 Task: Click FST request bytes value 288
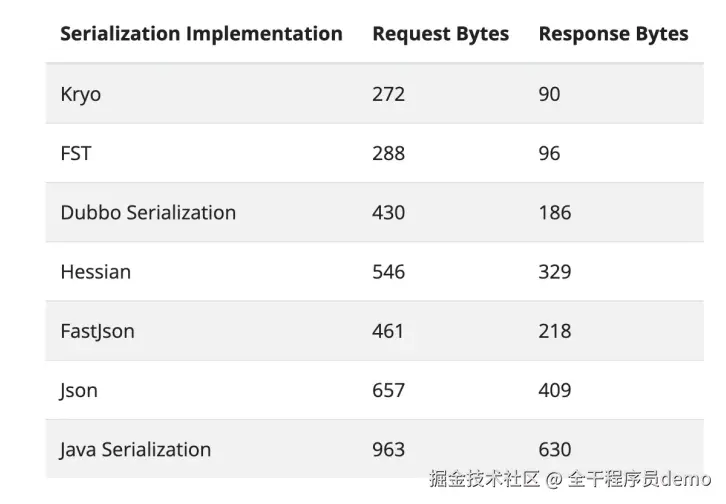click(388, 153)
